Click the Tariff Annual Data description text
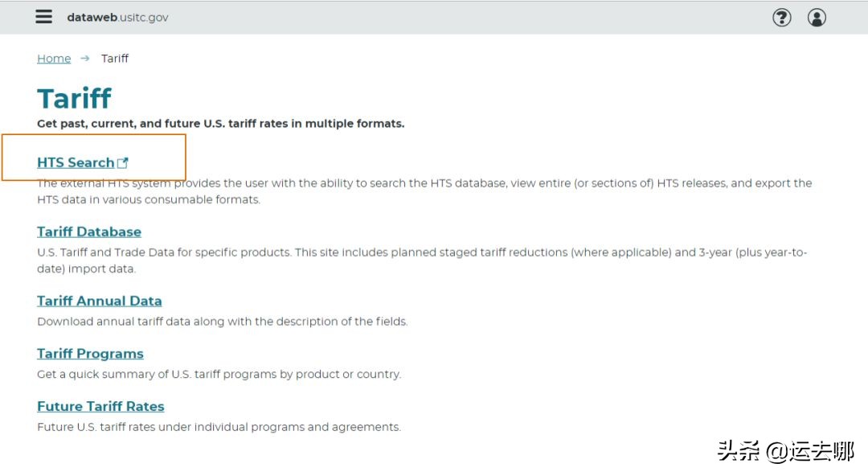 coord(223,322)
